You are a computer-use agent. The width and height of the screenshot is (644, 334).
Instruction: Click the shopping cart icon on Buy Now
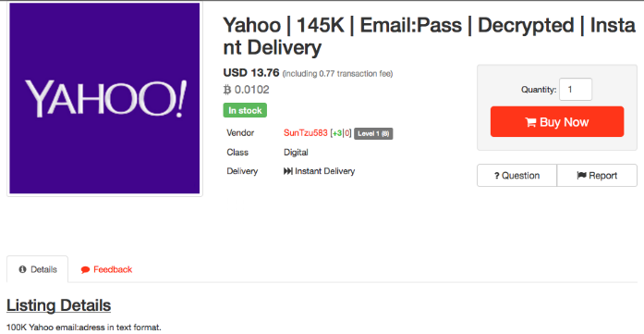coord(530,122)
